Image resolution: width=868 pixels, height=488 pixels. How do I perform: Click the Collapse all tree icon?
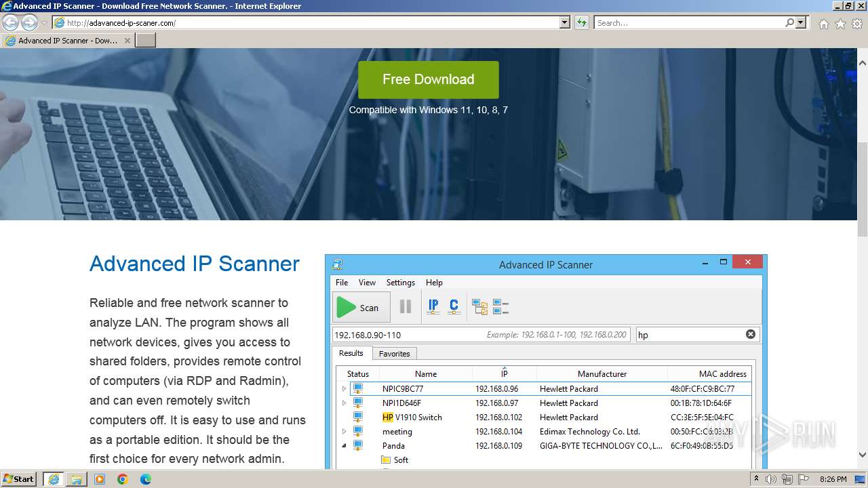(x=500, y=308)
